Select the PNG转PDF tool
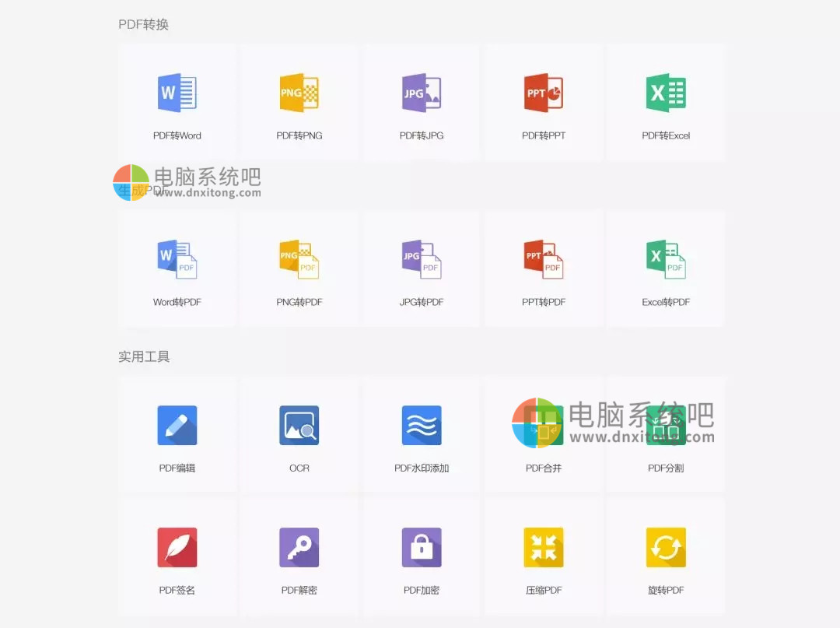Image resolution: width=840 pixels, height=628 pixels. coord(299,260)
